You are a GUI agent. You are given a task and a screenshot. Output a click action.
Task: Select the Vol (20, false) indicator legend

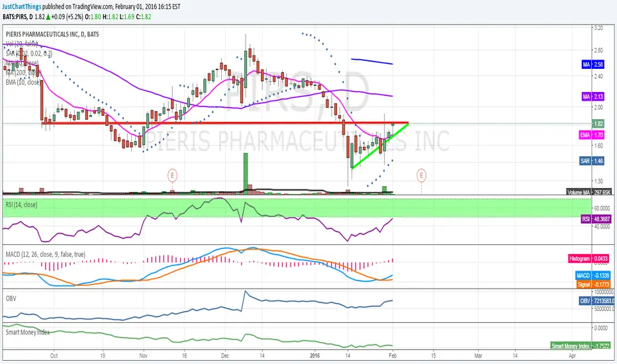(22, 44)
